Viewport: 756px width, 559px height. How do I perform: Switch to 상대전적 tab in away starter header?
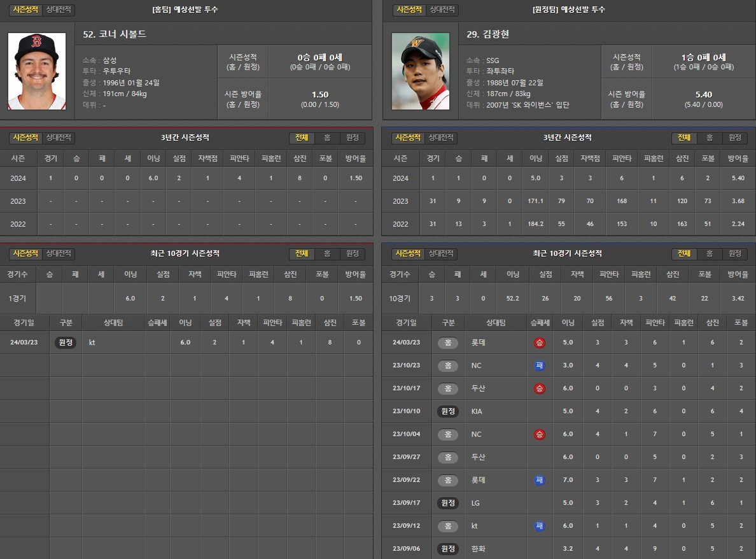point(442,10)
